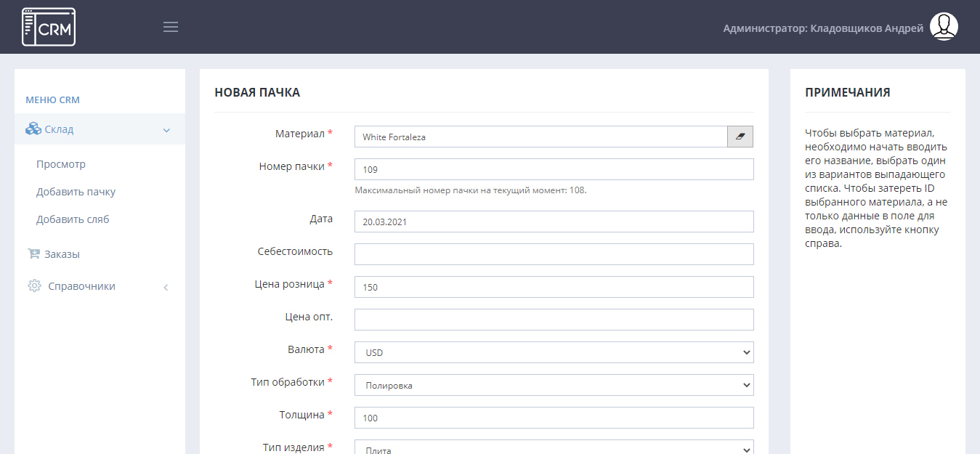Open the administrator avatar profile

click(944, 27)
